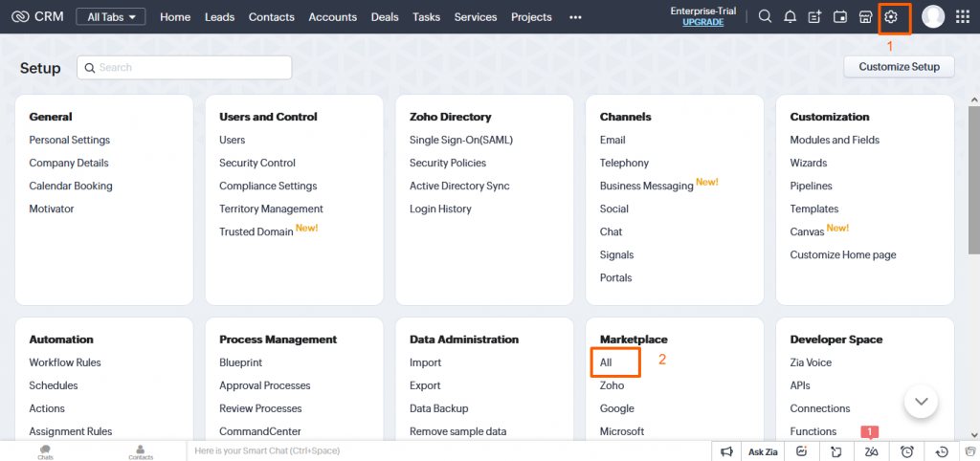This screenshot has height=461, width=980.
Task: Open the calendar icon in header
Action: point(840,17)
